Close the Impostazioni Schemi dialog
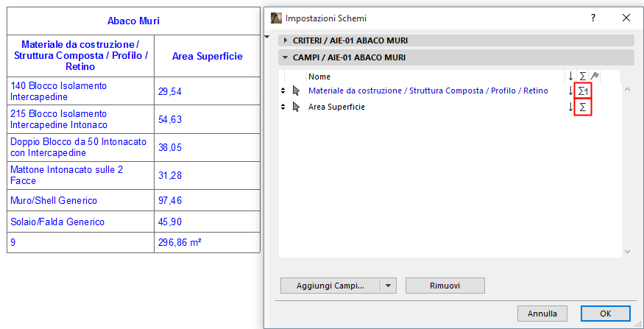Viewport: 644px width, 329px height. [x=626, y=18]
